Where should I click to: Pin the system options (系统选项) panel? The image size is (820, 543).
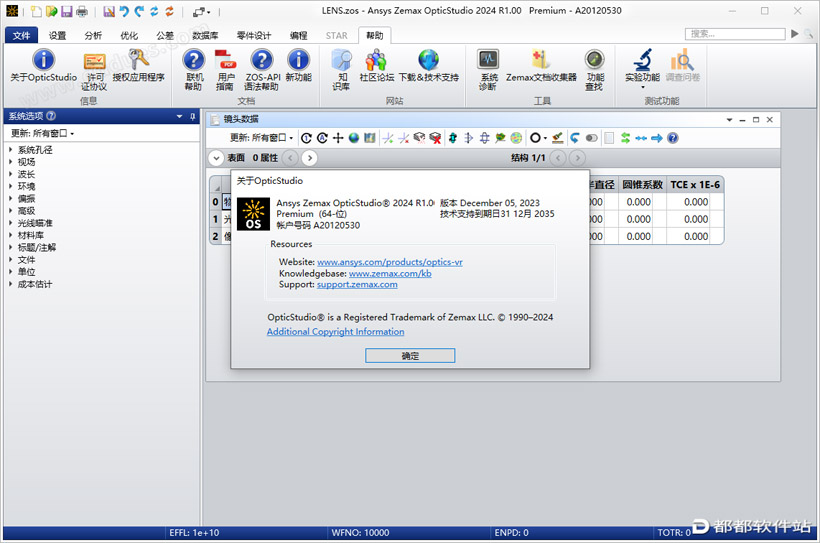[x=192, y=116]
